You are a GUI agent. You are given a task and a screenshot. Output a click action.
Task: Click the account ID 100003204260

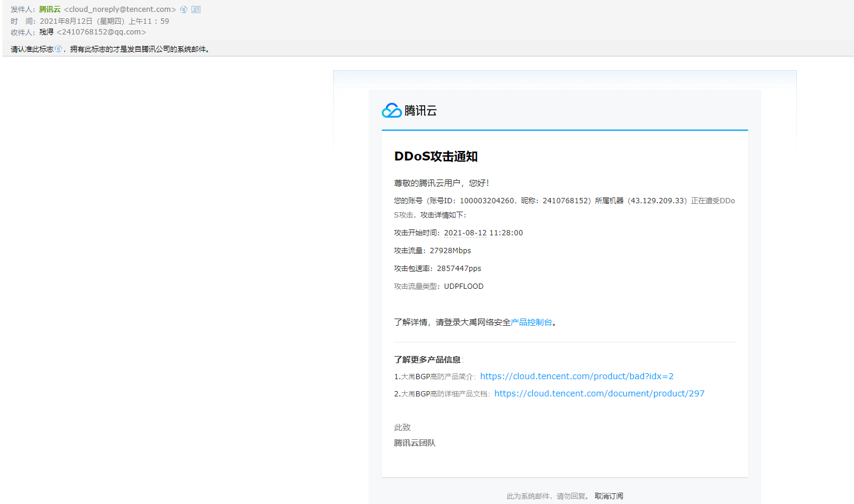point(486,201)
